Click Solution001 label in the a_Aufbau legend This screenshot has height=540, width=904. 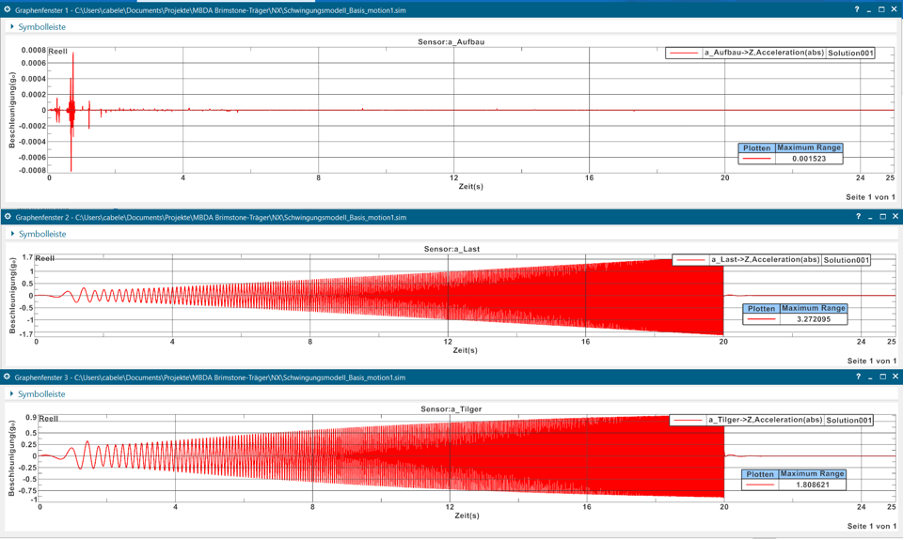850,53
